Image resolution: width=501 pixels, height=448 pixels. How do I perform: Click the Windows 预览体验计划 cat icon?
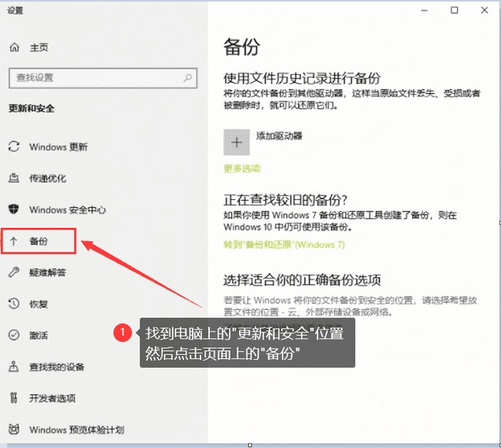coord(14,428)
